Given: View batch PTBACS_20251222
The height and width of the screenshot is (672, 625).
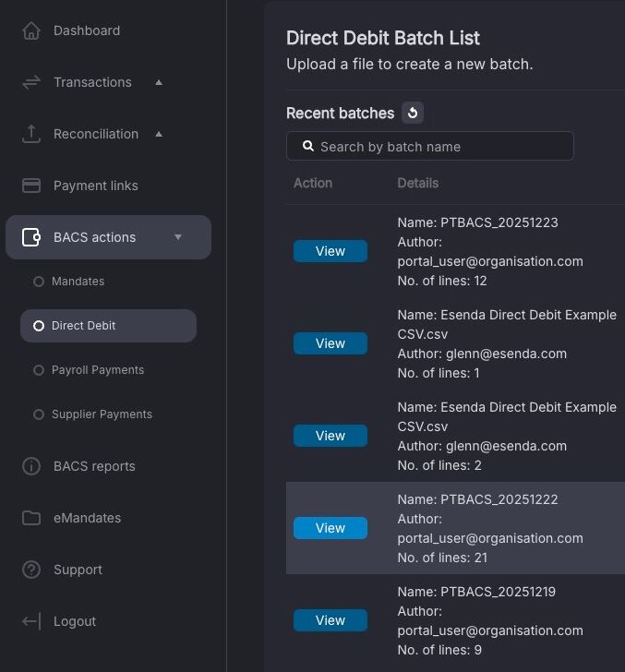Looking at the screenshot, I should point(331,528).
